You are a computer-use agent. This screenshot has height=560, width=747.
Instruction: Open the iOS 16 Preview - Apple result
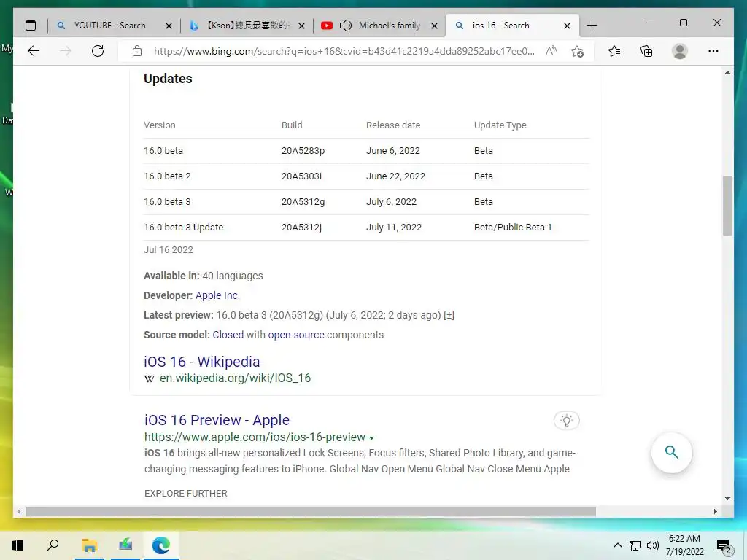click(217, 420)
